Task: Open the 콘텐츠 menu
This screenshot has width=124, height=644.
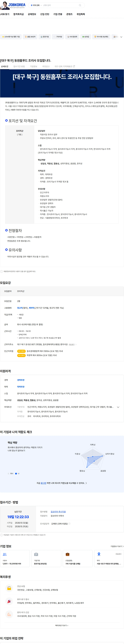Action: pyautogui.click(x=69, y=14)
